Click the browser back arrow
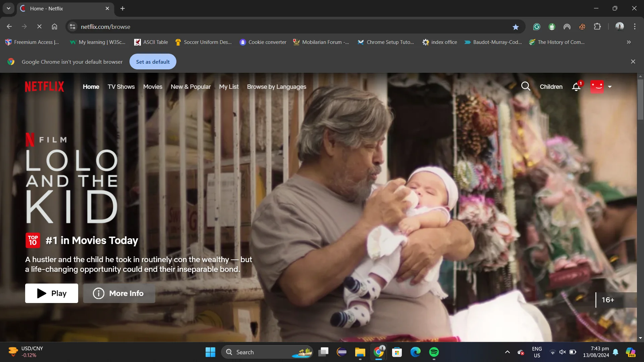The image size is (644, 362). coord(9,26)
